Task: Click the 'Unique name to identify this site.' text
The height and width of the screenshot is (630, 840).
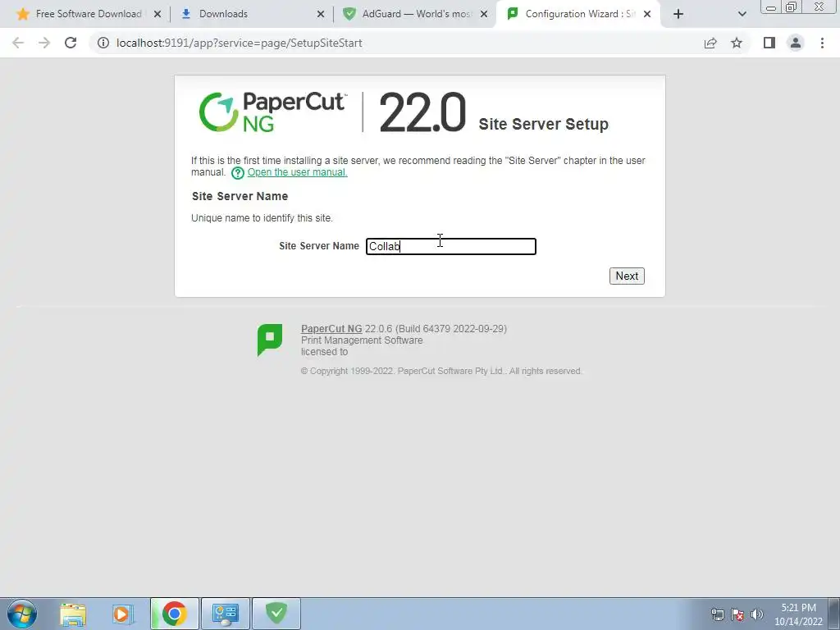Action: point(262,218)
